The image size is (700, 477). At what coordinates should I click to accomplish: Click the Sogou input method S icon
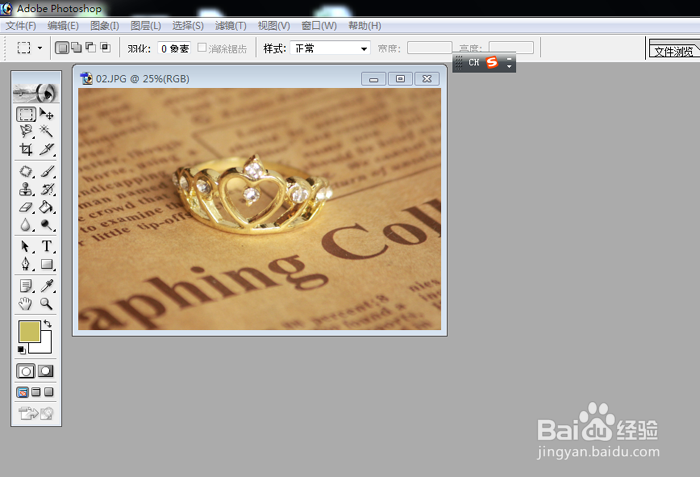492,62
